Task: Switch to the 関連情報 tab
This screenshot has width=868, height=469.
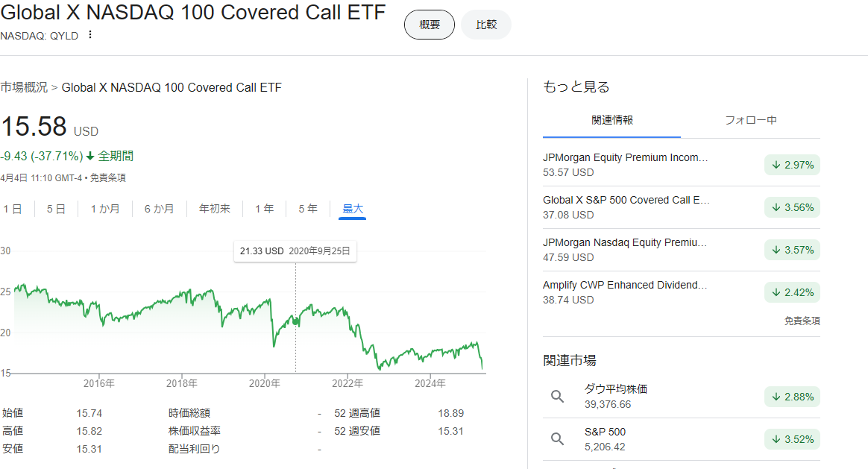Action: tap(611, 120)
